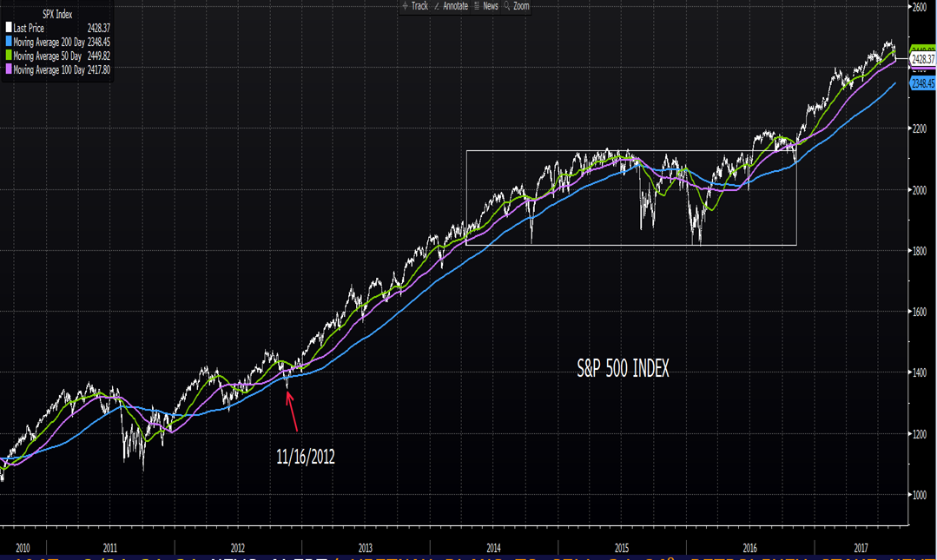Click the 2428.37 value in the legend
This screenshot has height=560, width=937.
[99, 28]
